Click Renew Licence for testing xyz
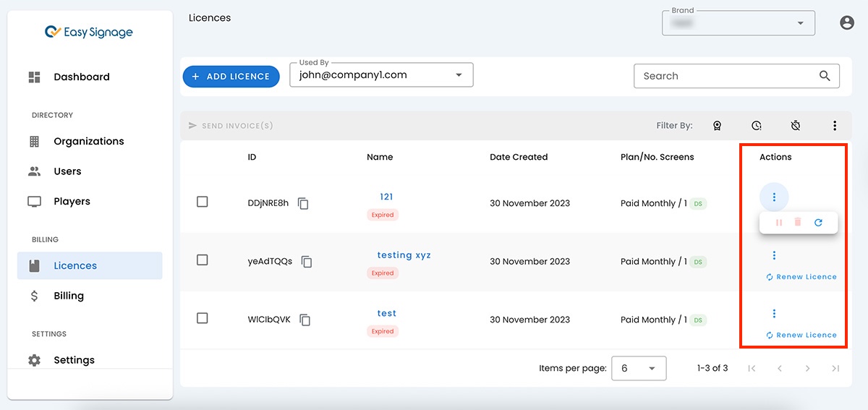 801,277
